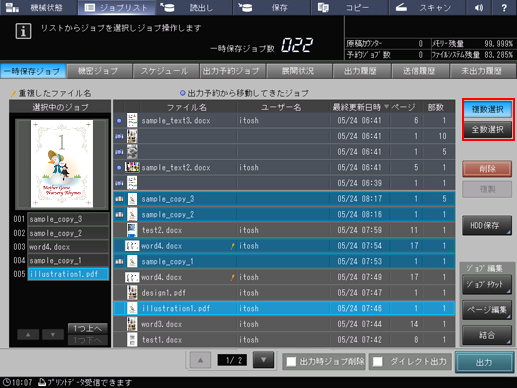Switch to the 出力履歴 tab
This screenshot has height=388, width=517.
click(x=360, y=71)
